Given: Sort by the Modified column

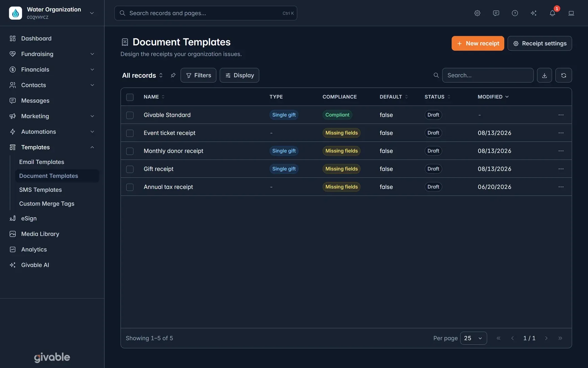Looking at the screenshot, I should pyautogui.click(x=493, y=97).
